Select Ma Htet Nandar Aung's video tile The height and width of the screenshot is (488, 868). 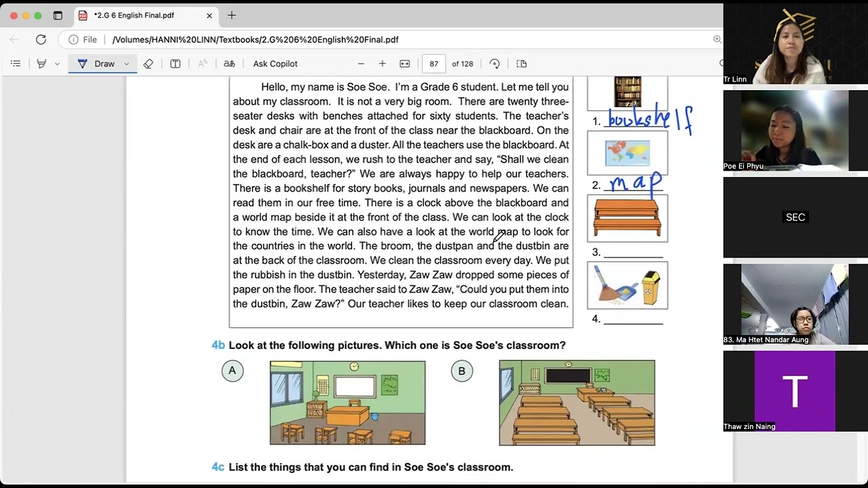[x=795, y=304]
